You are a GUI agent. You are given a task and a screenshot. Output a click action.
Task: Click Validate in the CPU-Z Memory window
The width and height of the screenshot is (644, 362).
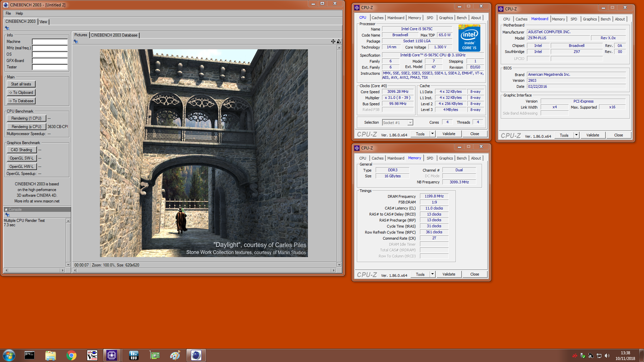coord(449,274)
